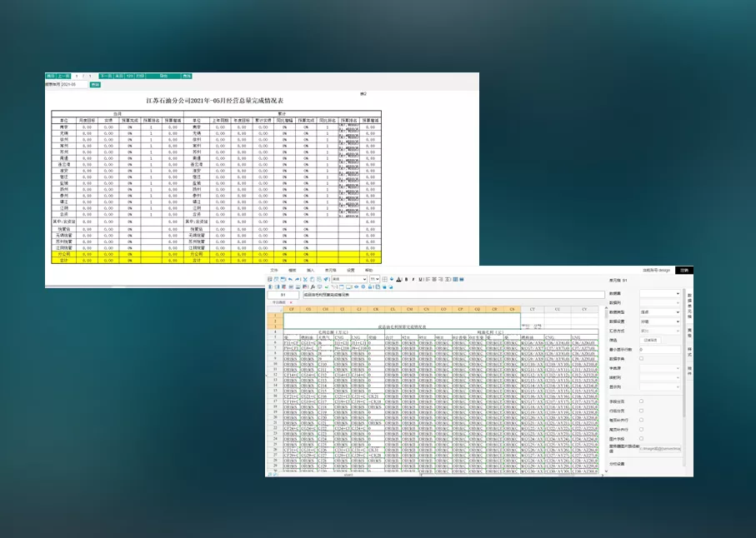Viewport: 756px width, 538px height.
Task: Click the redo arrow in designer toolbar
Action: (297, 279)
